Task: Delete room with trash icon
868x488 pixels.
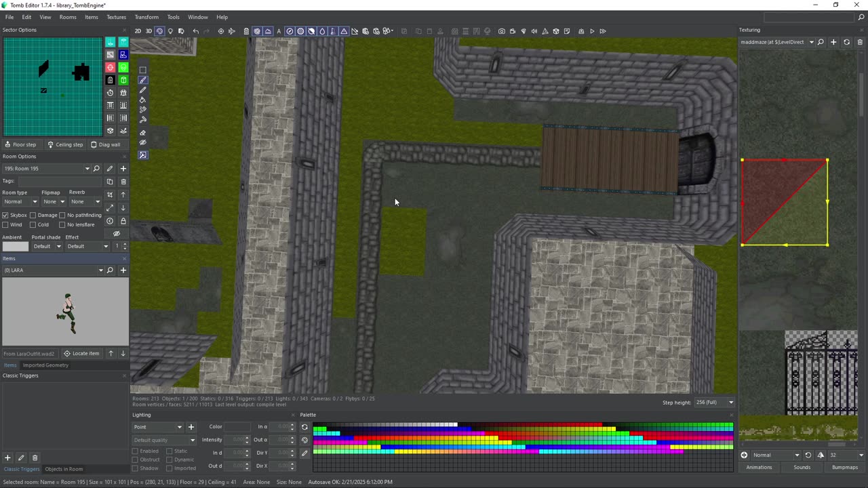Action: pos(123,182)
